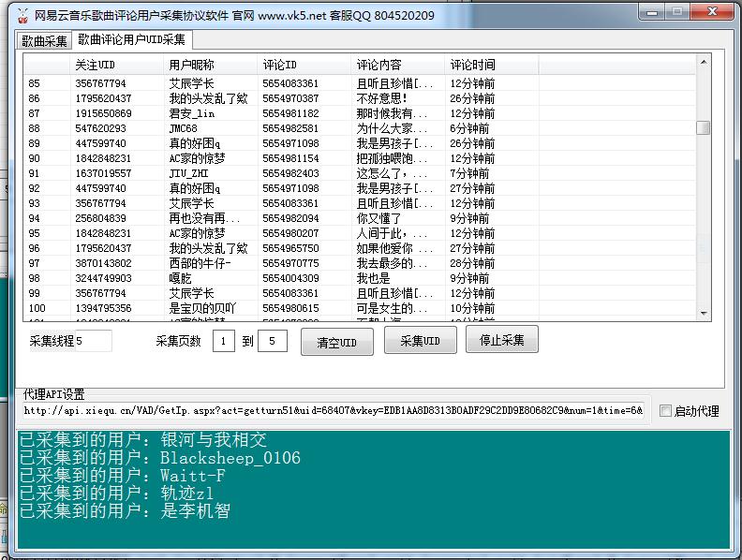This screenshot has width=742, height=560.
Task: Select row 88 with user JMC68
Action: click(183, 128)
